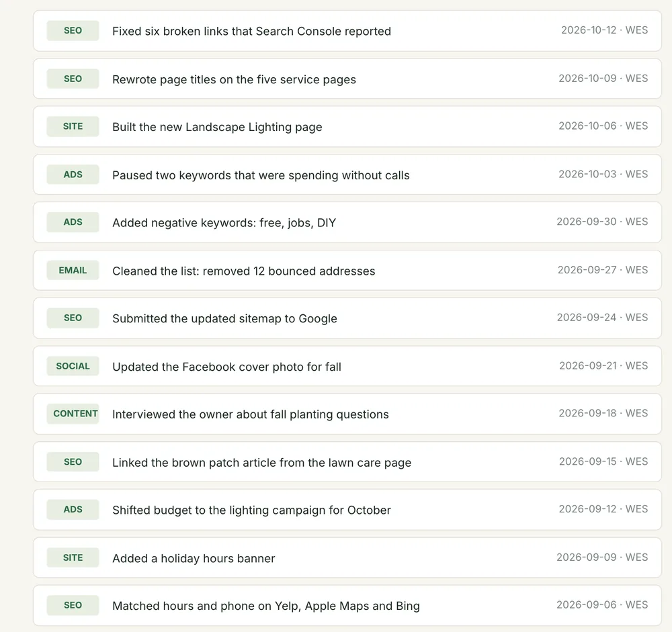Open 'Added a holiday hours banner'
Screen dimensions: 672x632
pos(194,559)
